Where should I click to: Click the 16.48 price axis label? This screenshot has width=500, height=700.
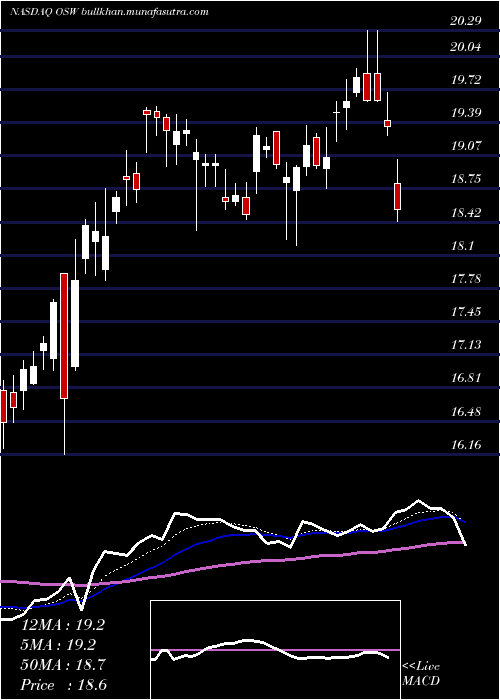tap(466, 412)
